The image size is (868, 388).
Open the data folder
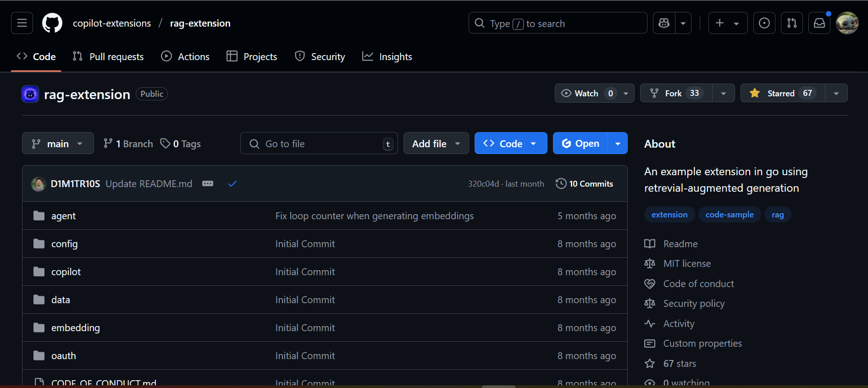click(x=61, y=300)
